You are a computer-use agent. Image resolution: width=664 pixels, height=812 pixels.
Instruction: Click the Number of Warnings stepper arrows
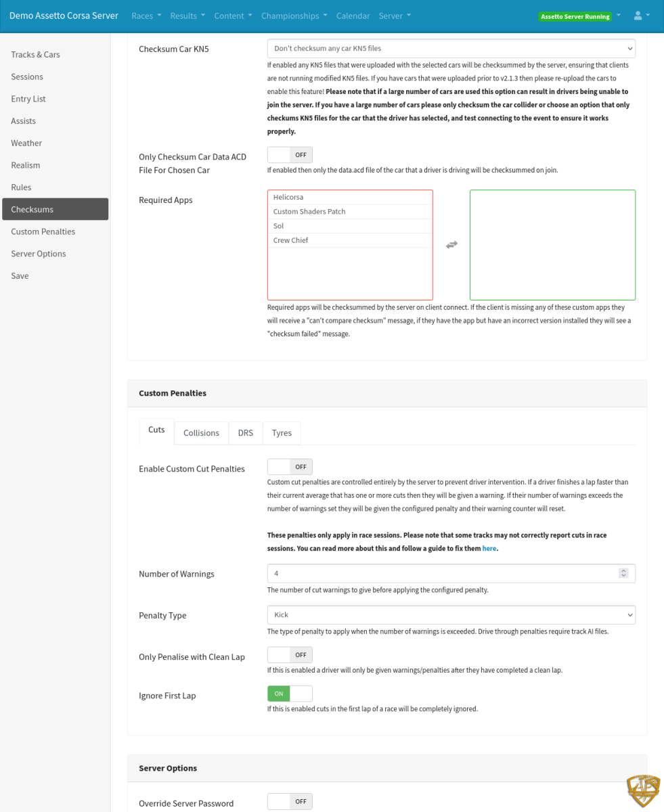(x=623, y=573)
